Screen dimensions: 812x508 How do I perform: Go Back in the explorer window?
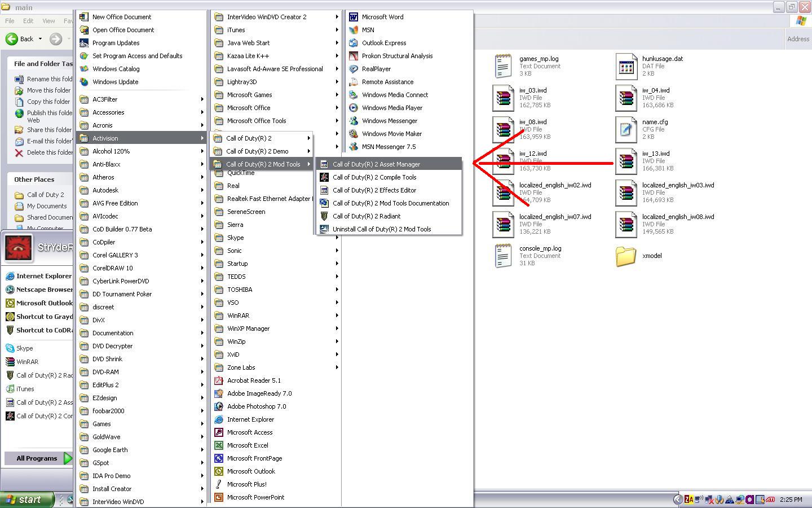20,39
